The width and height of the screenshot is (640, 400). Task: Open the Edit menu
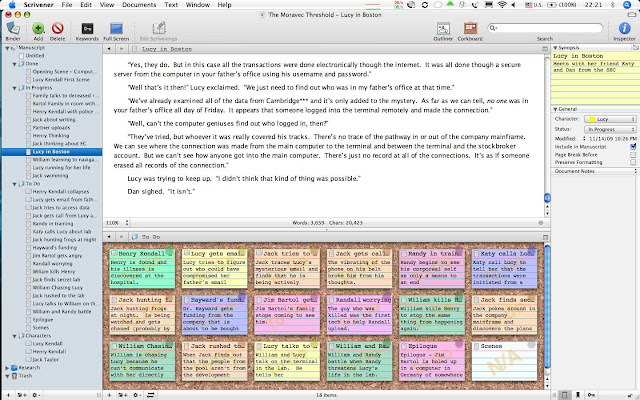[x=86, y=5]
